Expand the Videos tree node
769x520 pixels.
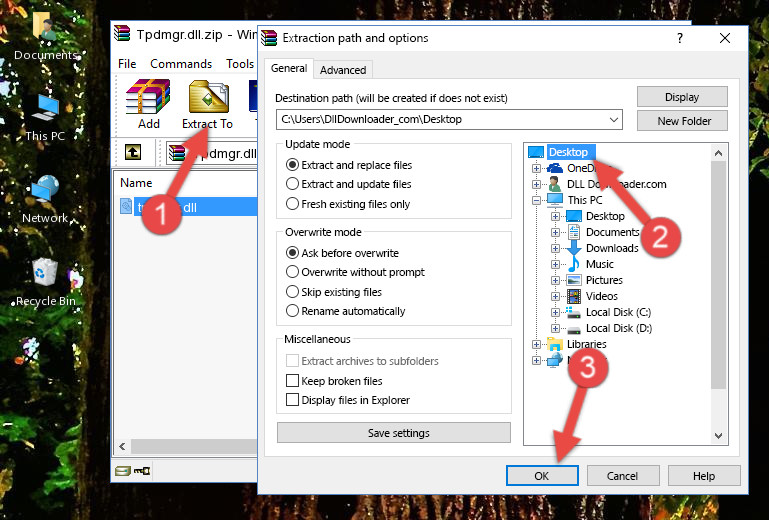click(555, 296)
